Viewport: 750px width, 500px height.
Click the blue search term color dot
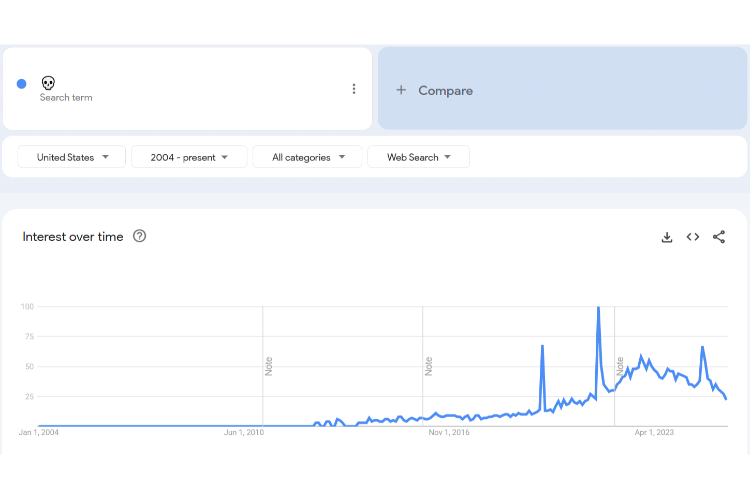[22, 84]
